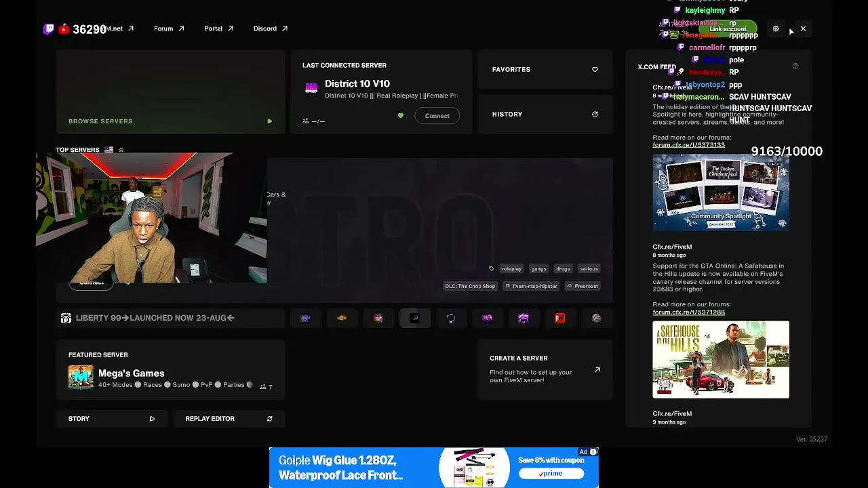Viewport: 868px width, 488px height.
Task: Click the external arrow icon on Create a Server
Action: pos(597,369)
